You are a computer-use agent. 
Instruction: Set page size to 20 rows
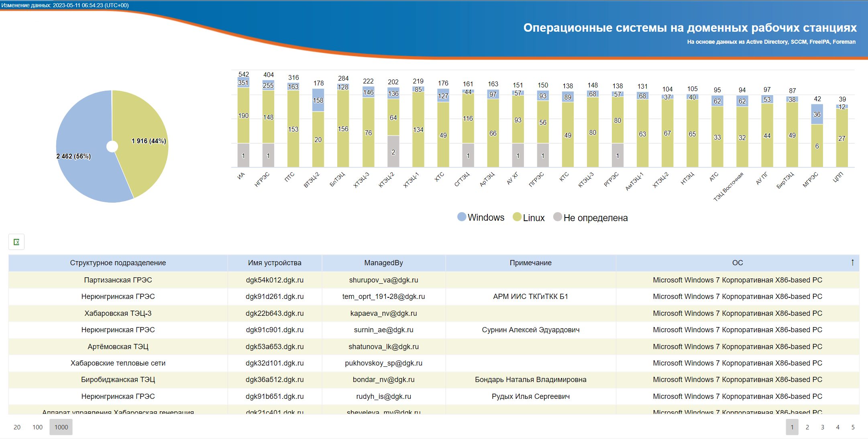tap(17, 427)
